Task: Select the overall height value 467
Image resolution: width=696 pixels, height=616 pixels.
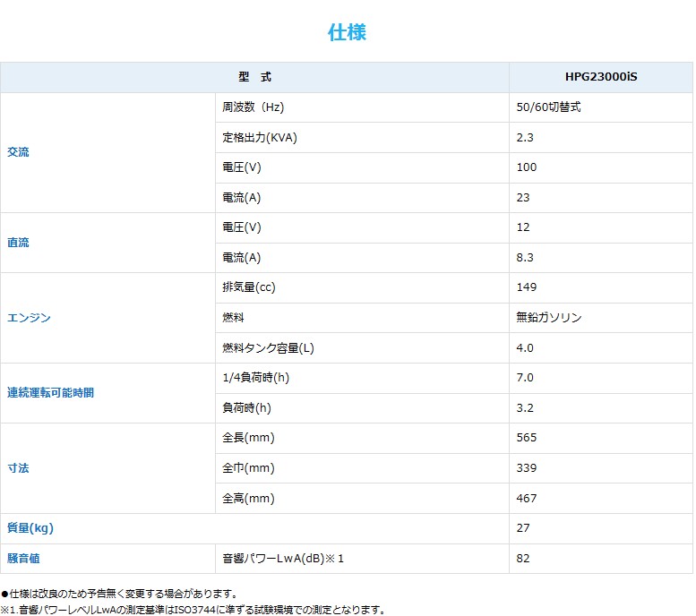Action: click(527, 499)
